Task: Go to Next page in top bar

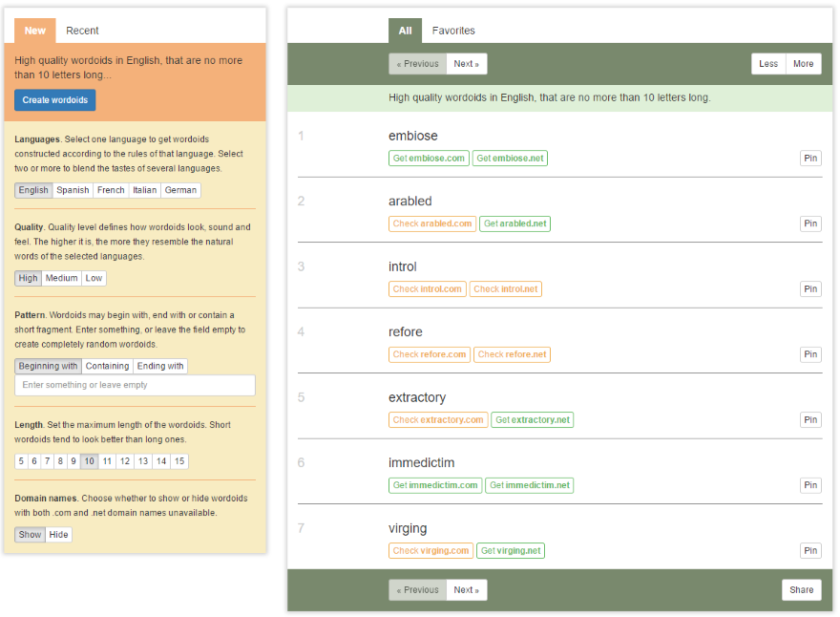Action: [466, 64]
